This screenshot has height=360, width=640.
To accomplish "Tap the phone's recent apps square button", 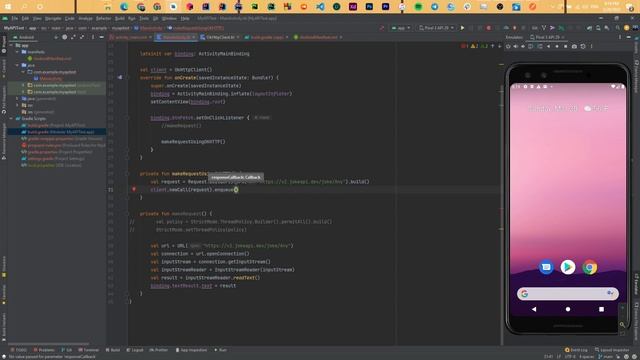I will (601, 309).
